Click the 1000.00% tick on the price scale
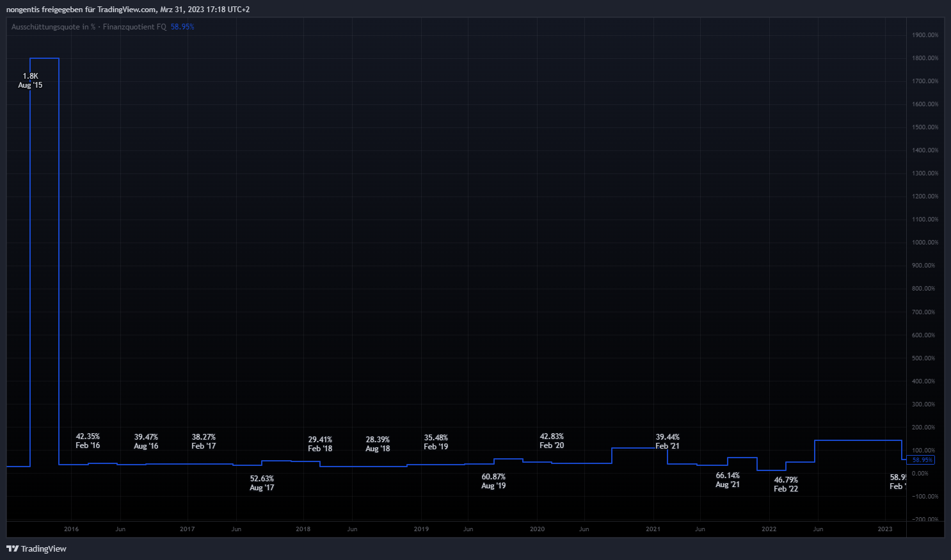Screen dimensions: 951x560 [x=925, y=243]
